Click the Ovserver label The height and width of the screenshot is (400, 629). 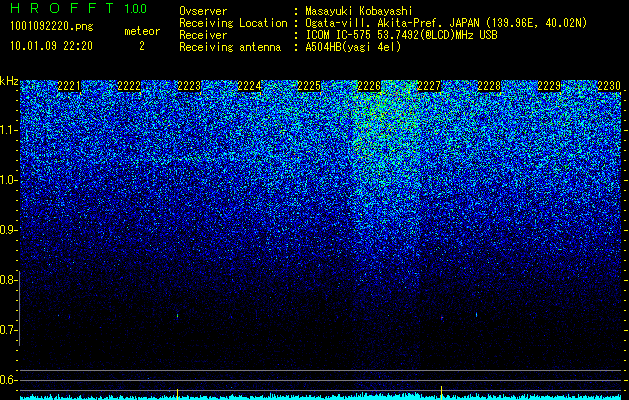point(203,11)
